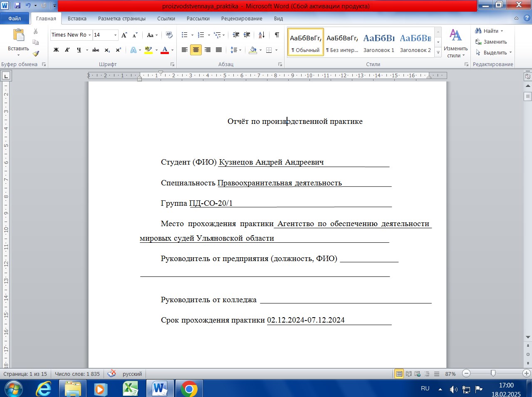Click the Copy icon in clipboard group
Viewport: 532px width, 397px height.
click(36, 42)
